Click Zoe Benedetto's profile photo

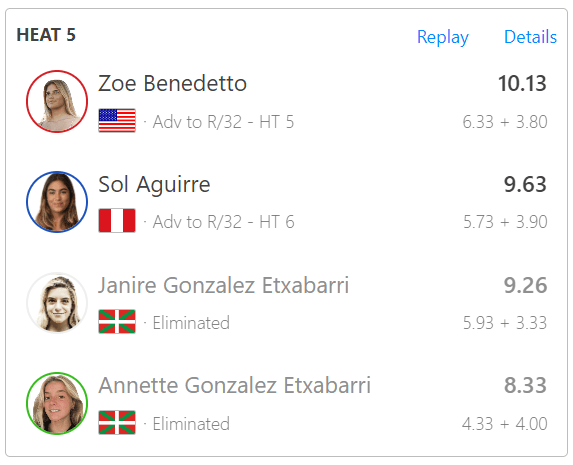(x=57, y=101)
